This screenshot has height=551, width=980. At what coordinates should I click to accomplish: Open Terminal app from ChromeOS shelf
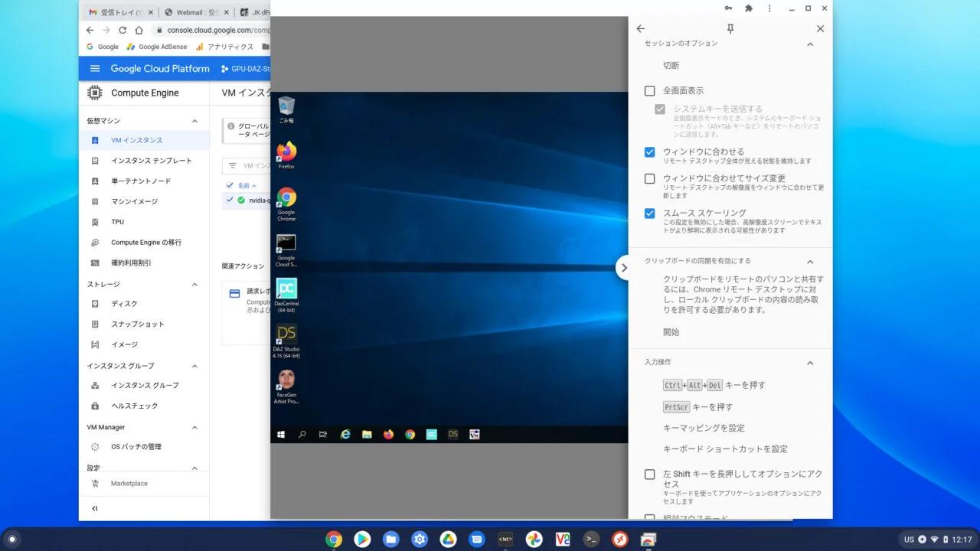pyautogui.click(x=591, y=539)
